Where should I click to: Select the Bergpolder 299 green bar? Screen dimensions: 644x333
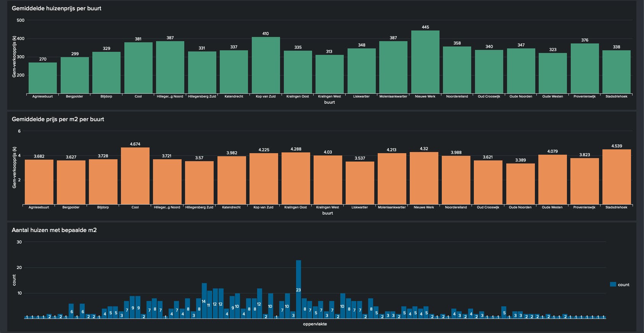point(75,75)
